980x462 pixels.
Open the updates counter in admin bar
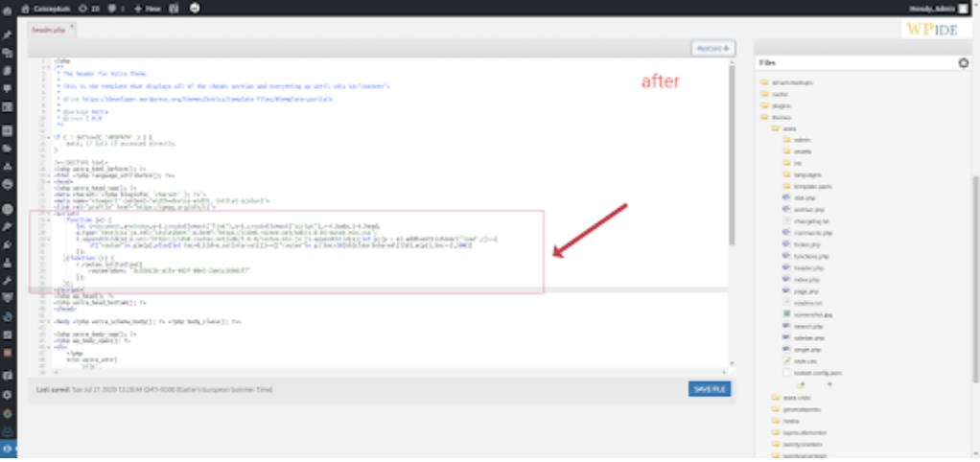click(x=89, y=9)
